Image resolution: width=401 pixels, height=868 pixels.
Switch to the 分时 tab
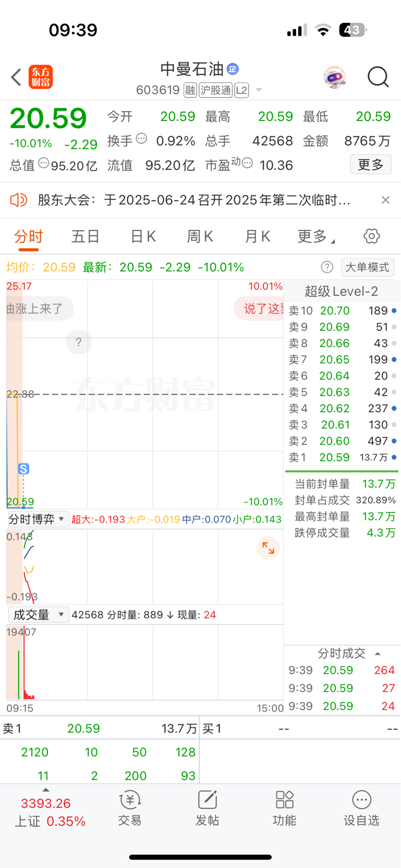pos(29,237)
